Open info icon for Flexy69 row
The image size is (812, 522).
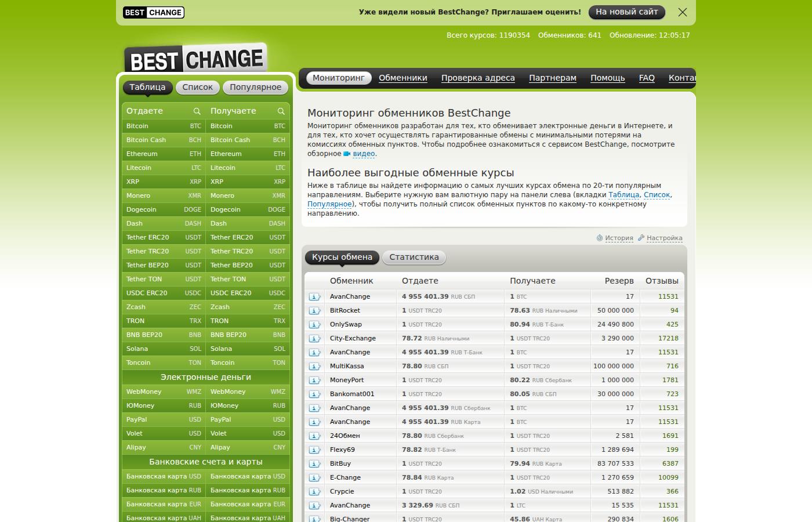(x=314, y=449)
